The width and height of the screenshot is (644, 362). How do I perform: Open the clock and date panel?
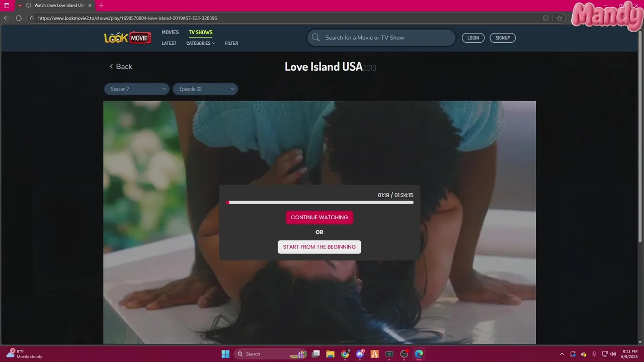(630, 354)
